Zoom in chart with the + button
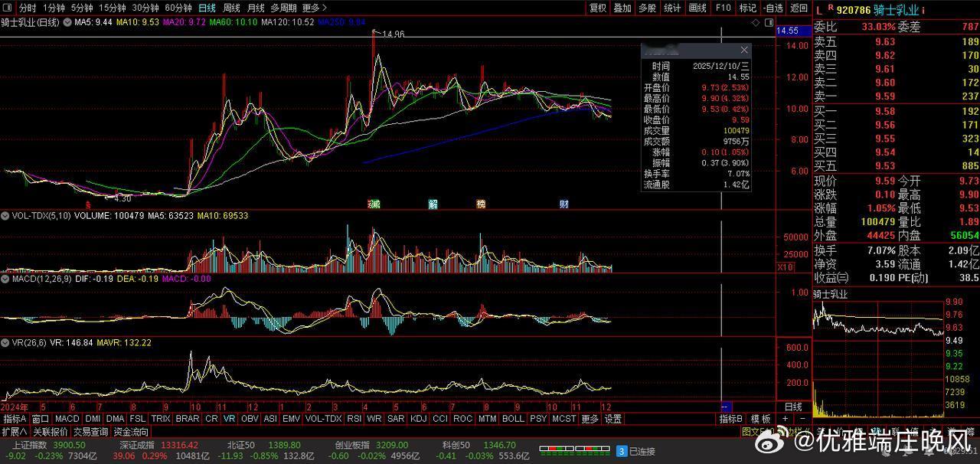980x464 pixels. tap(785, 419)
